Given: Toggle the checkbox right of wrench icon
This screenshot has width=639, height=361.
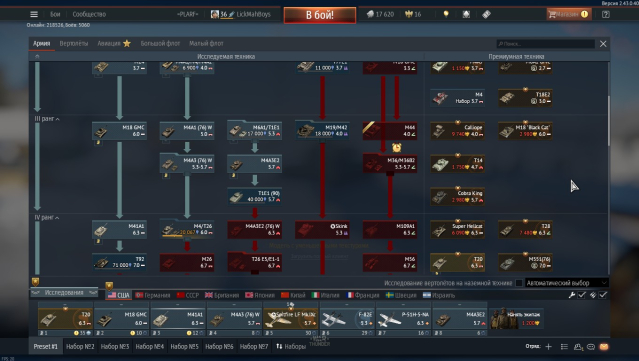Looking at the screenshot, I should point(582,295).
